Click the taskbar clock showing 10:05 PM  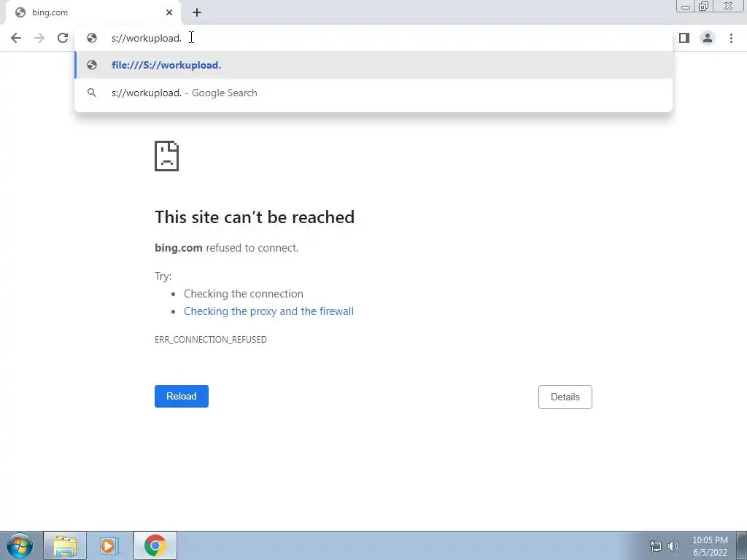(x=710, y=546)
